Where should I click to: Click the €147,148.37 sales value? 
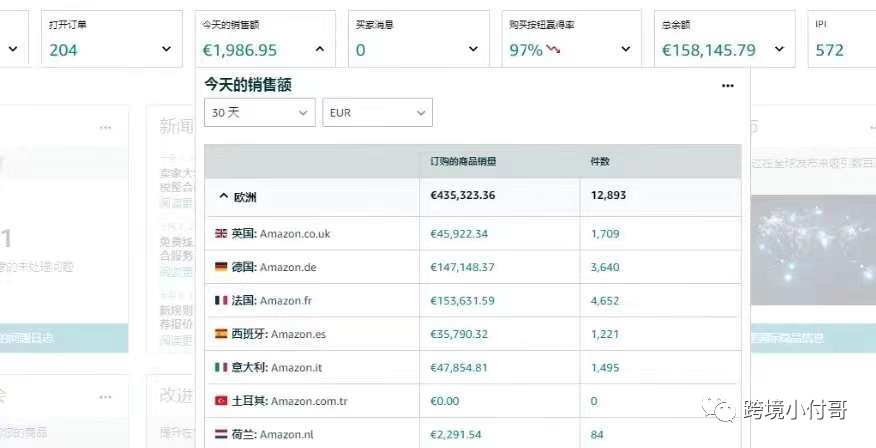click(x=462, y=267)
